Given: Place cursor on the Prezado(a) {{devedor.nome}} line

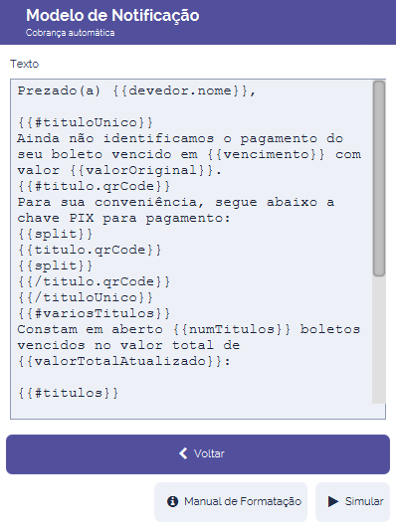Looking at the screenshot, I should click(x=136, y=90).
